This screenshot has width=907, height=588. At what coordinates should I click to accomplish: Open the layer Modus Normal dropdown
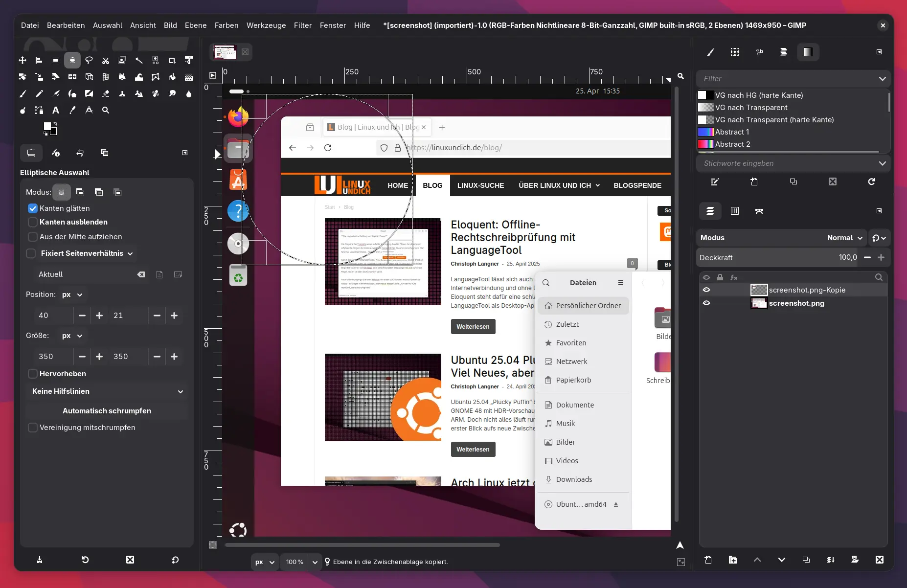(844, 238)
